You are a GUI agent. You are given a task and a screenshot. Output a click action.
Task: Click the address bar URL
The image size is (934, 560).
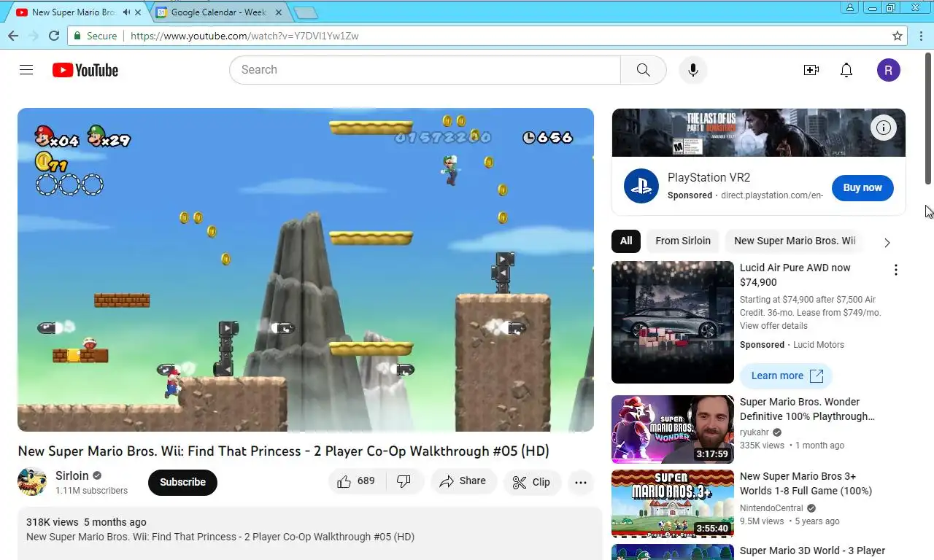[244, 36]
